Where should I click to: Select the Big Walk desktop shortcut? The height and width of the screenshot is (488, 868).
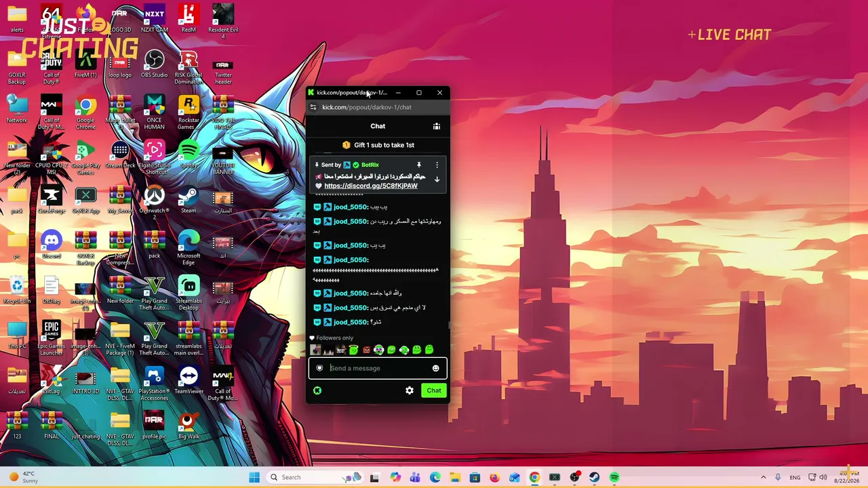click(x=189, y=426)
